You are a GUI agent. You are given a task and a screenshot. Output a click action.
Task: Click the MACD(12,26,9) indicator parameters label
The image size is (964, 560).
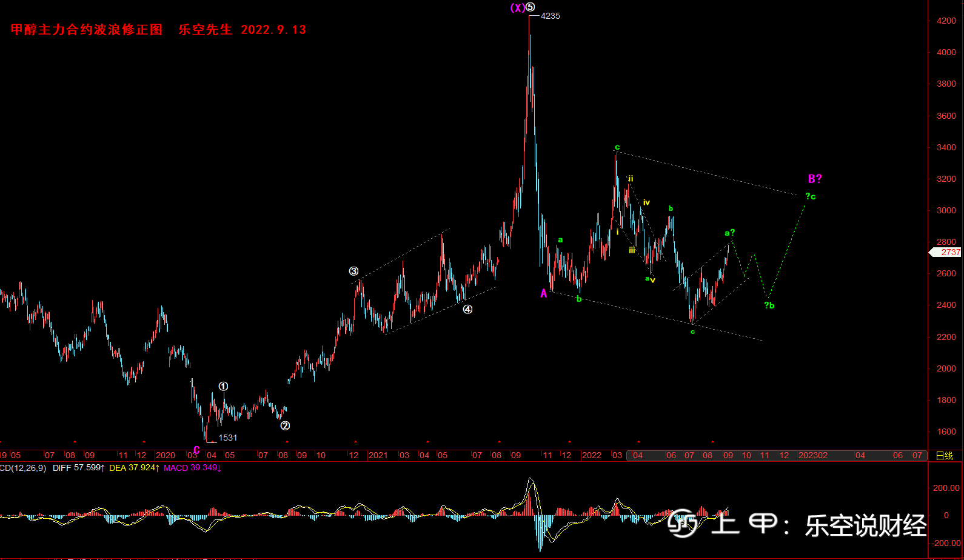23,468
